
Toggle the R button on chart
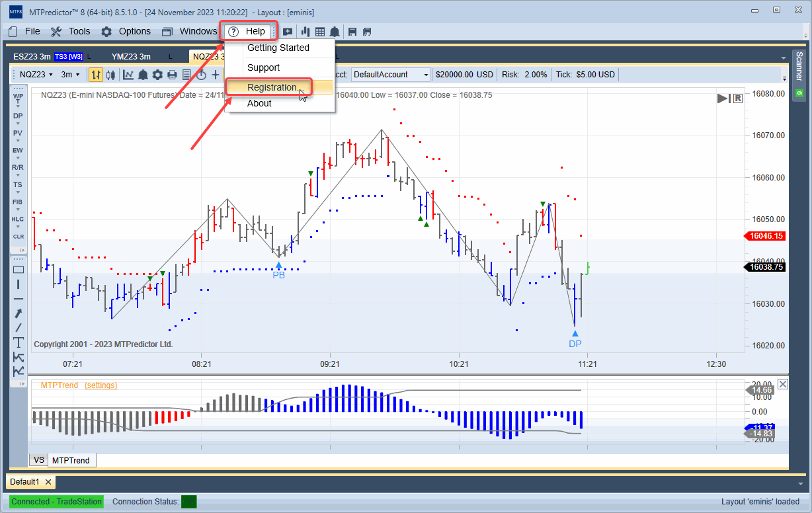point(738,99)
